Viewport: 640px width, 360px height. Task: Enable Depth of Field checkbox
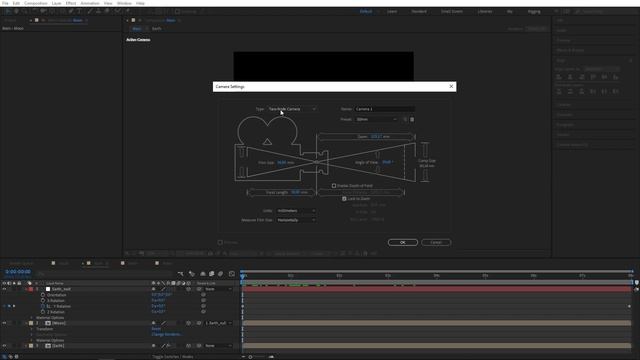(334, 186)
